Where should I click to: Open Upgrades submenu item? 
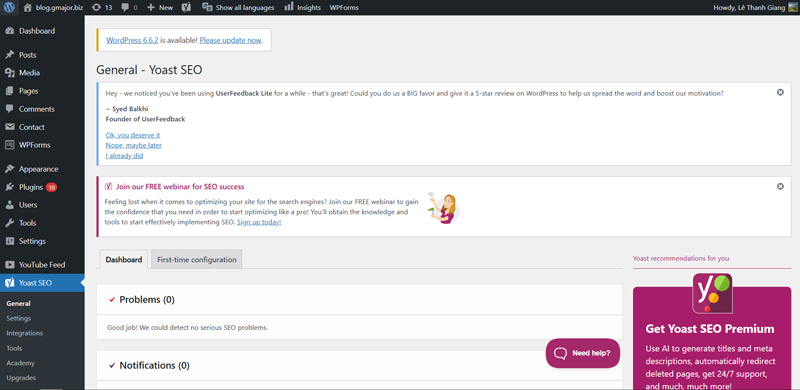21,378
